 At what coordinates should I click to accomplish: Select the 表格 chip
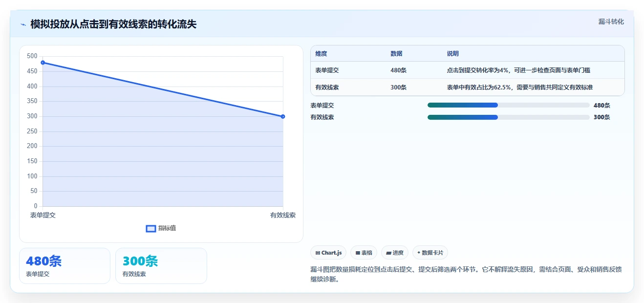[x=364, y=253]
